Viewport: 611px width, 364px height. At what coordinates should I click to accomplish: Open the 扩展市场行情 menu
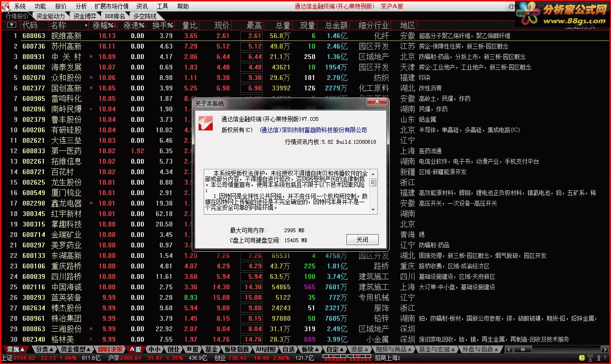coord(112,6)
